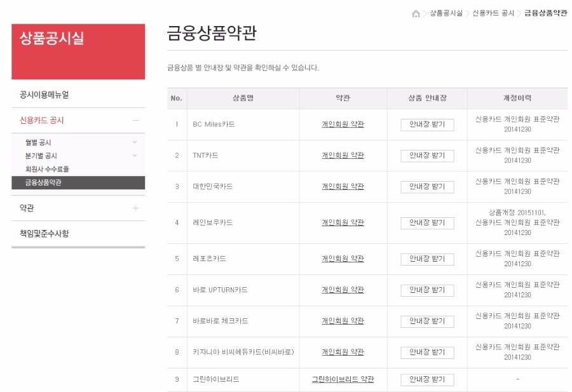Image resolution: width=572 pixels, height=392 pixels.
Task: Download 안내장 for BC Miles카드
Action: coord(427,125)
